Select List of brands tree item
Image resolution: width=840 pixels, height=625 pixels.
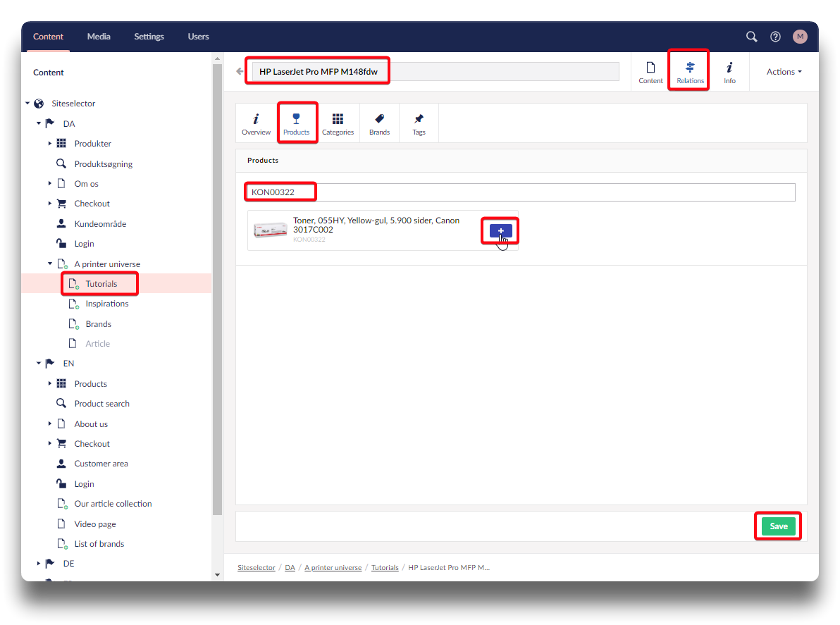(x=99, y=543)
